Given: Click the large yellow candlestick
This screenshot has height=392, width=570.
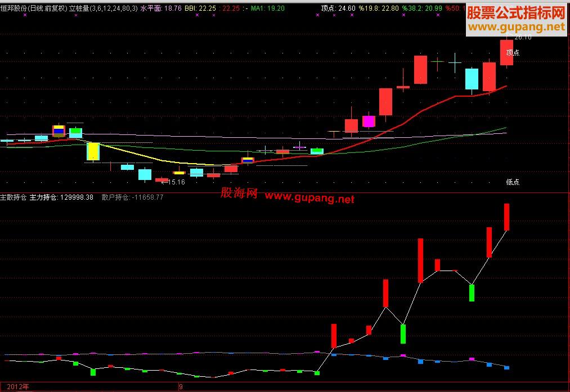Looking at the screenshot, I should (93, 151).
